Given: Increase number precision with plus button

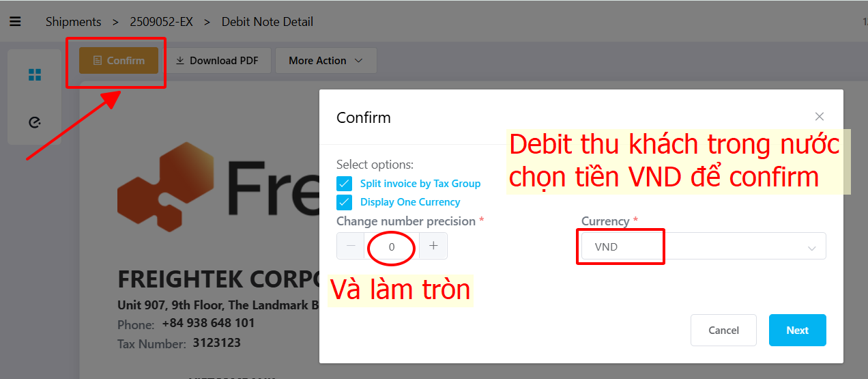Looking at the screenshot, I should point(433,246).
